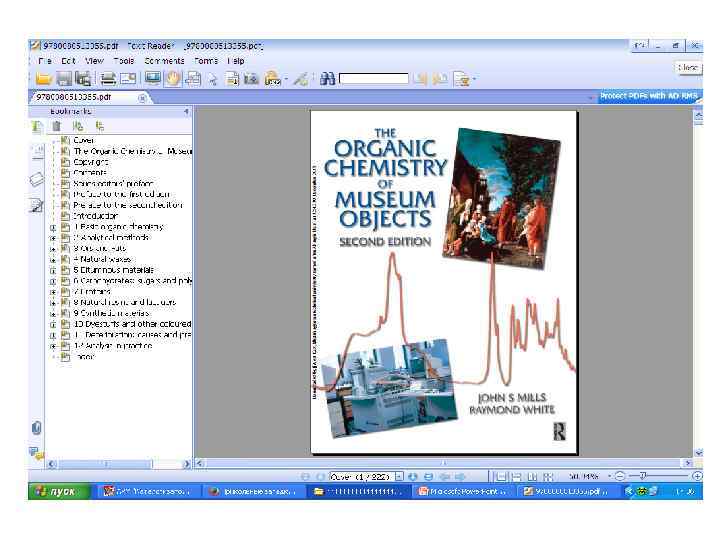The image size is (720, 540).
Task: Select 3 Oils and fats bookmark
Action: 100,248
